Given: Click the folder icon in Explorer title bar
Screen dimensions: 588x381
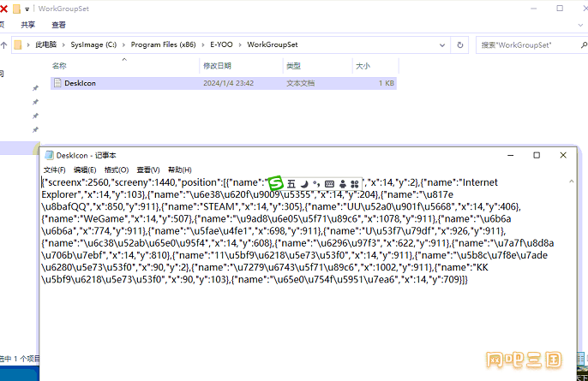Looking at the screenshot, I should 16,9.
